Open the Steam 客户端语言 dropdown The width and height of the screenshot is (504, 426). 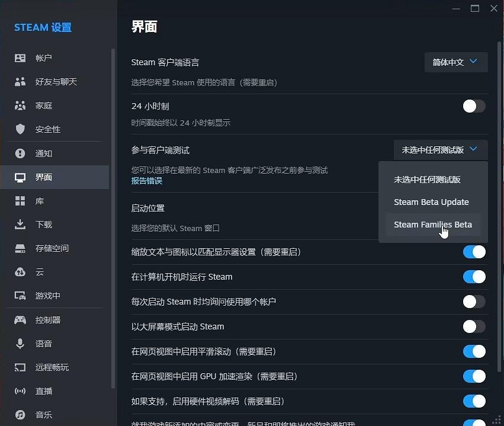pos(455,62)
